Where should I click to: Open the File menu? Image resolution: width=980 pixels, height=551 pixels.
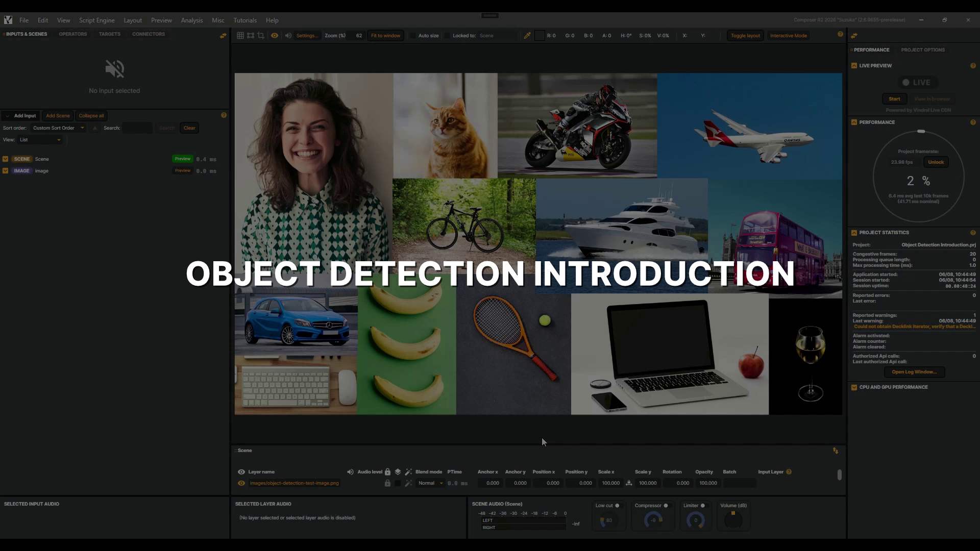click(x=24, y=20)
